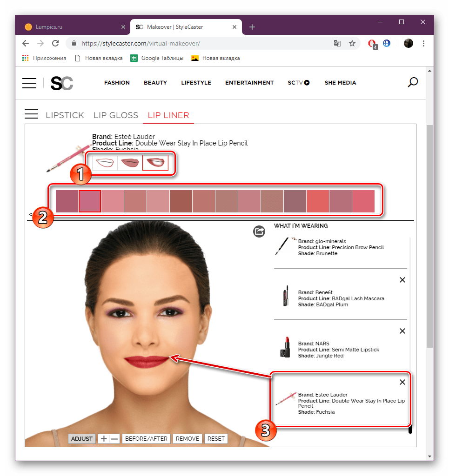Pick the first mauve shade swatch

pos(67,201)
